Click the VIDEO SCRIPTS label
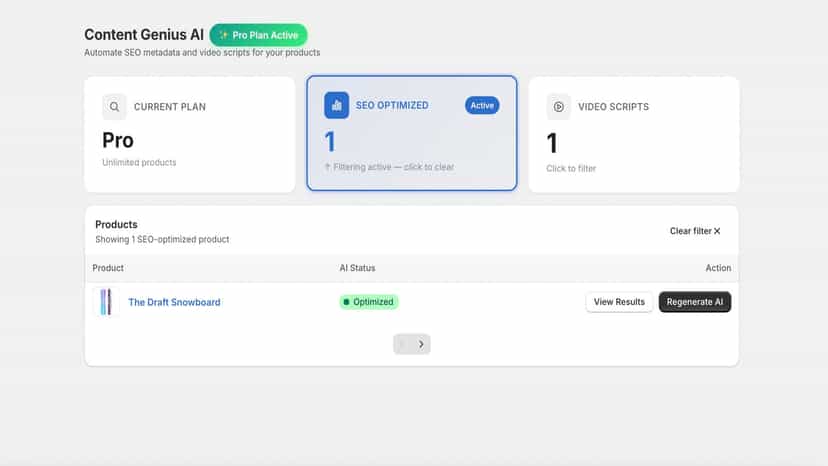 pyautogui.click(x=613, y=107)
